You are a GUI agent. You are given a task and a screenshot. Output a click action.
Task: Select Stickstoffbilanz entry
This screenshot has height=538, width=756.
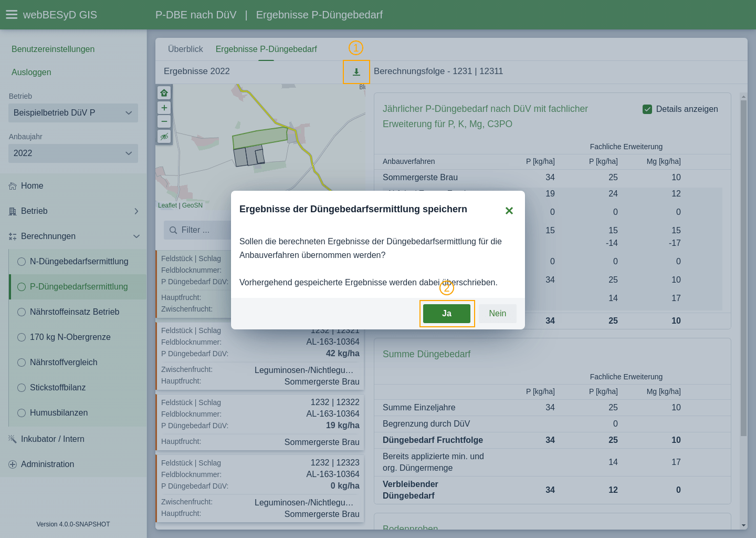78,388
